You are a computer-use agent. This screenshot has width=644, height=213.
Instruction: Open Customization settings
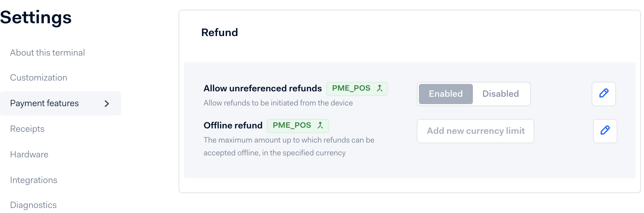(x=38, y=78)
